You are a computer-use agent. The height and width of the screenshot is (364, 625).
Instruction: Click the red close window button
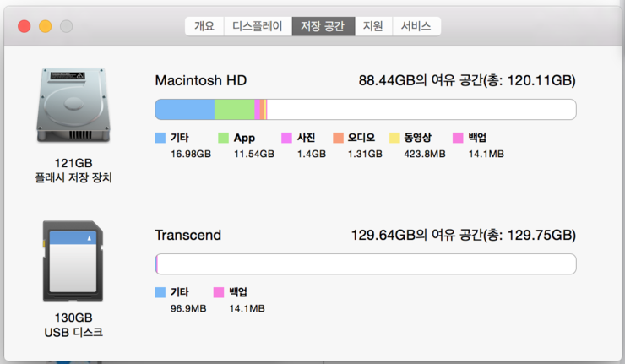(24, 26)
